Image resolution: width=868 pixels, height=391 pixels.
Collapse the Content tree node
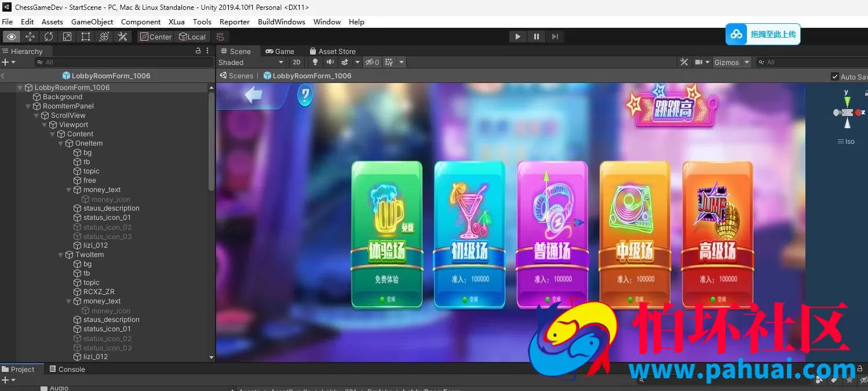[x=53, y=134]
